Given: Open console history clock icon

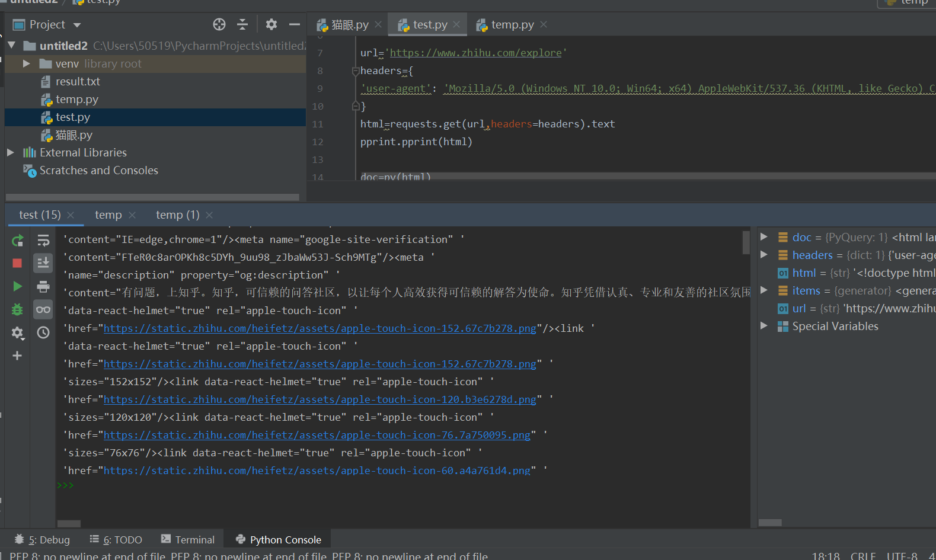Looking at the screenshot, I should point(43,333).
